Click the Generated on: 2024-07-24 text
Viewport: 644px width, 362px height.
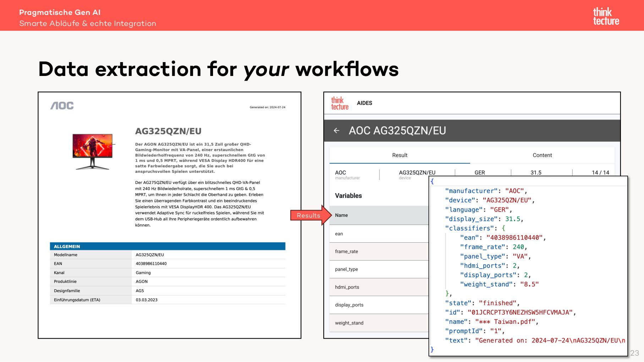[267, 107]
